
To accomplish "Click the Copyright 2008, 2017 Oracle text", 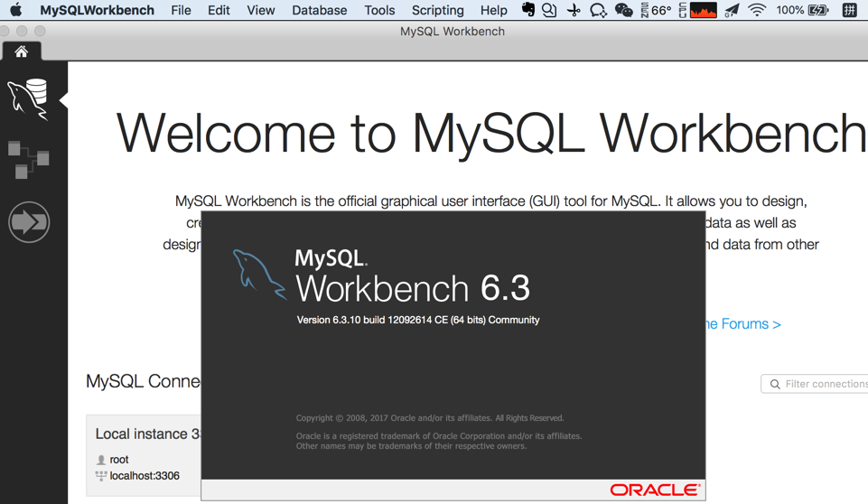I will pos(430,418).
